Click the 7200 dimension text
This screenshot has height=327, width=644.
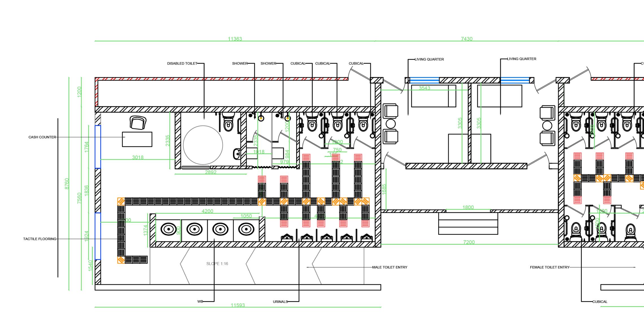tap(469, 242)
